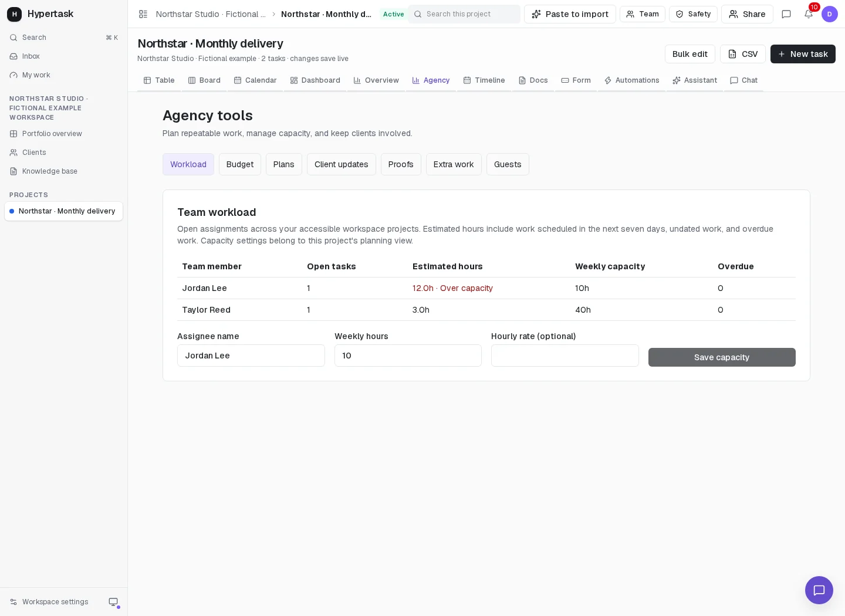
Task: Select the Plans agency tool
Action: (284, 164)
